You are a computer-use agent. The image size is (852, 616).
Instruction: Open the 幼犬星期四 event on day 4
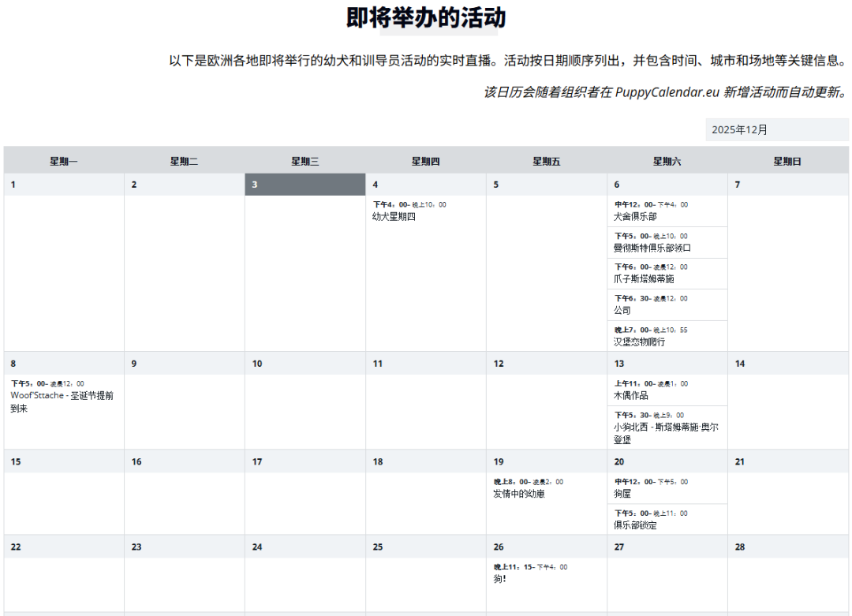394,217
